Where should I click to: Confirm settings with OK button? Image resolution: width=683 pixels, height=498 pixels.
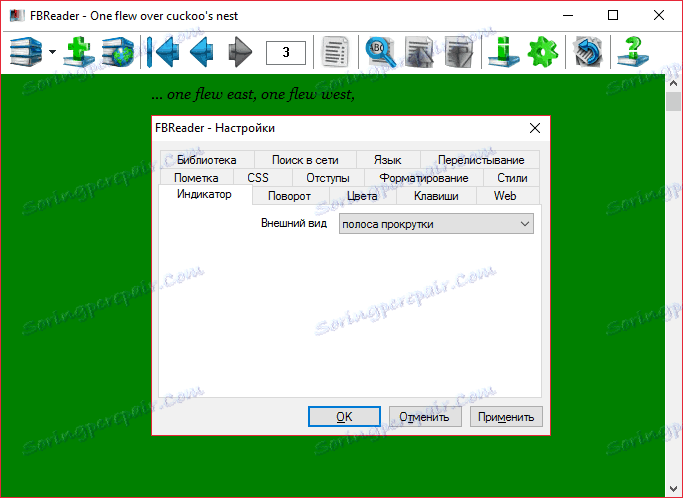pyautogui.click(x=344, y=417)
